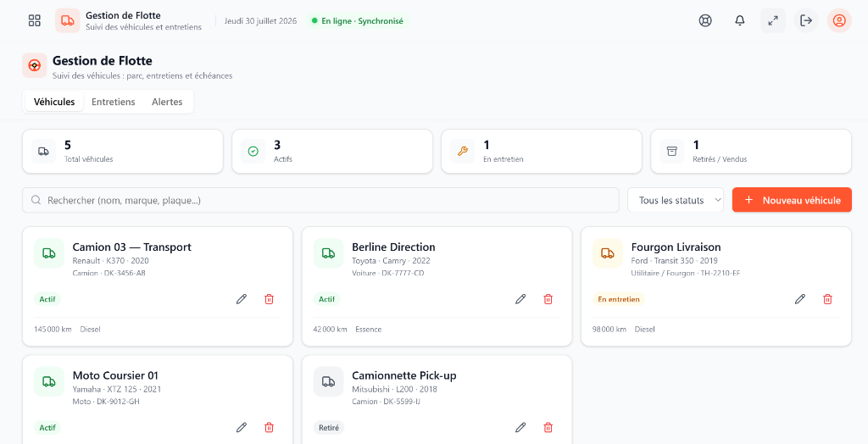The image size is (868, 444).
Task: Switch to the Alertes tab
Action: (167, 102)
